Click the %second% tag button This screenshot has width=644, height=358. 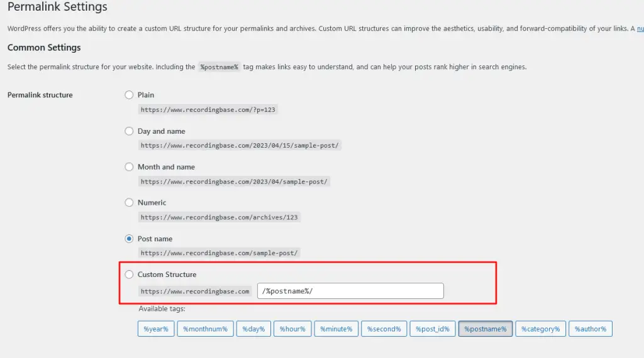383,329
